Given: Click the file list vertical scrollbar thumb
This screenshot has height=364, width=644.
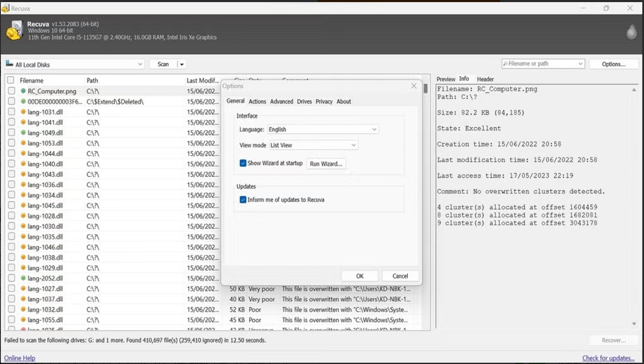Looking at the screenshot, I should [426, 88].
